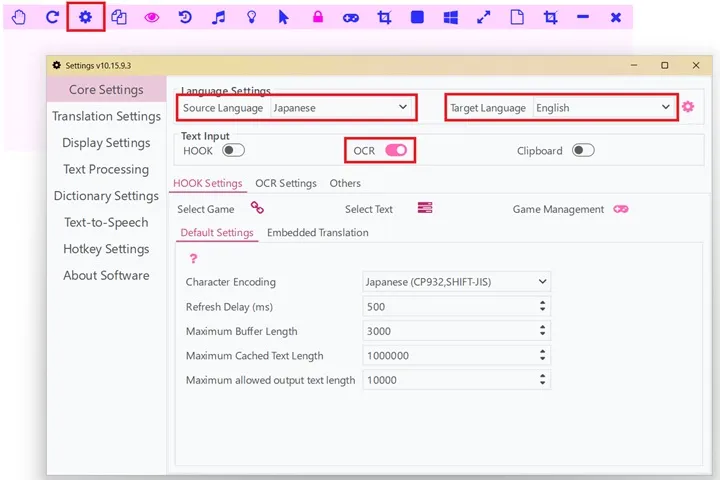Expand the Character Encoding dropdown
Viewport: 720px width, 480px height.
pos(456,282)
